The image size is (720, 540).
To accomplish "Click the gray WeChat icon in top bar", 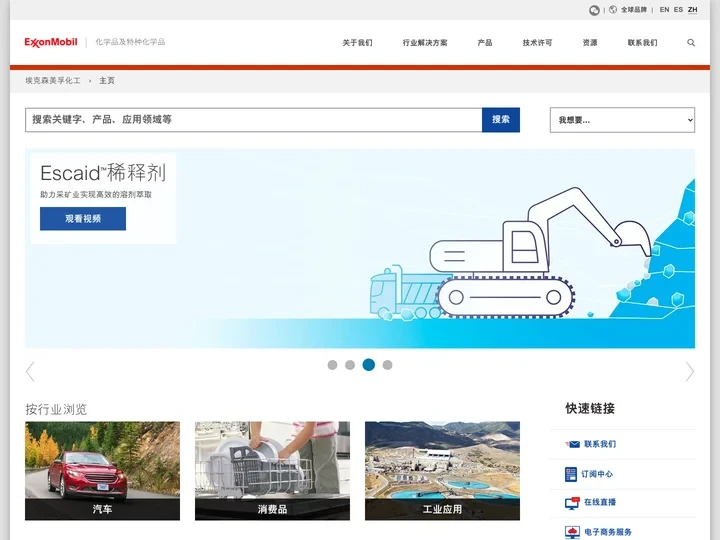I will (x=594, y=10).
